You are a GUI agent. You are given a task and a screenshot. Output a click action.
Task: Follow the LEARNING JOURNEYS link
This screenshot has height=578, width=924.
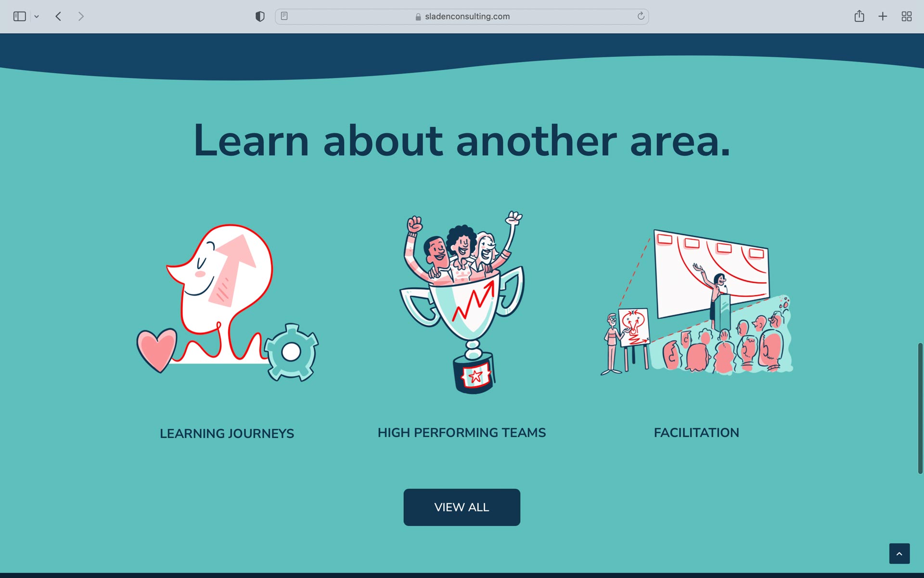click(x=227, y=433)
